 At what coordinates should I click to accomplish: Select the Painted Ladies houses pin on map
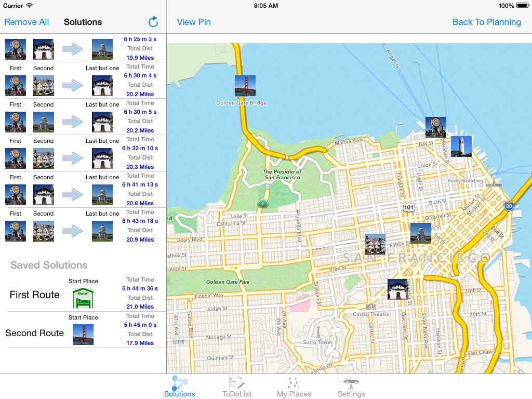[375, 244]
